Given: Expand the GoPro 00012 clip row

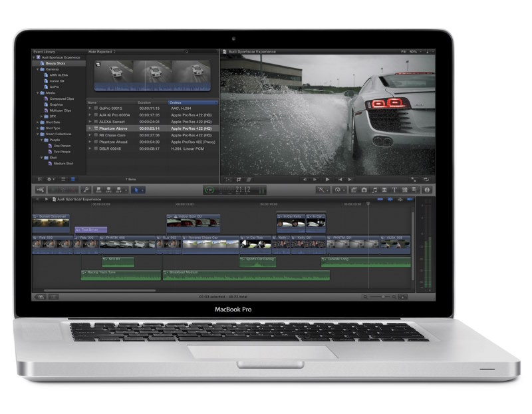Looking at the screenshot, I should click(90, 108).
